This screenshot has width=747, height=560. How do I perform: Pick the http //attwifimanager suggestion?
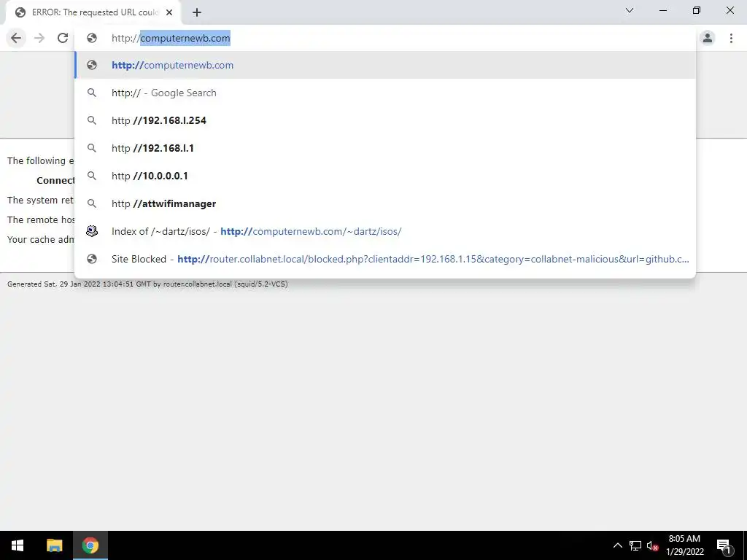click(385, 203)
